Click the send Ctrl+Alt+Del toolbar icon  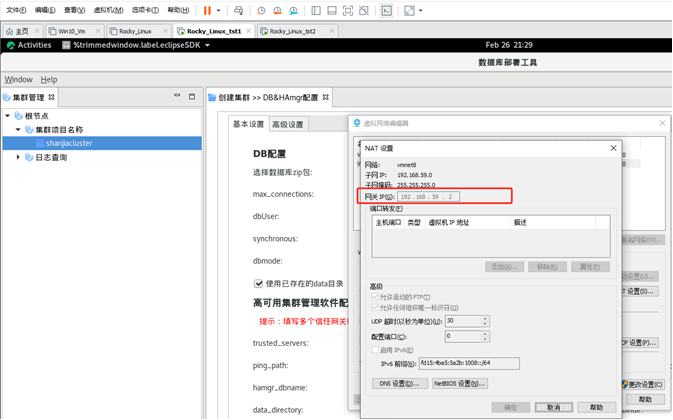(x=238, y=10)
